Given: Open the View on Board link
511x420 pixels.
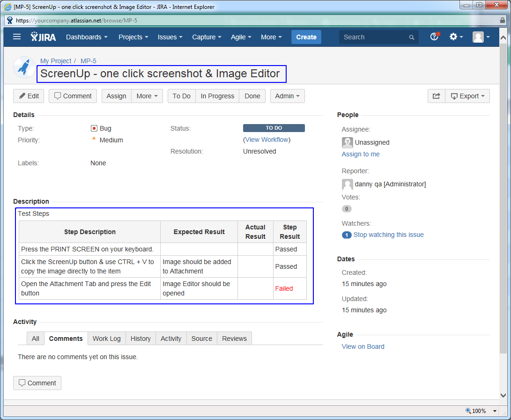Looking at the screenshot, I should (363, 346).
